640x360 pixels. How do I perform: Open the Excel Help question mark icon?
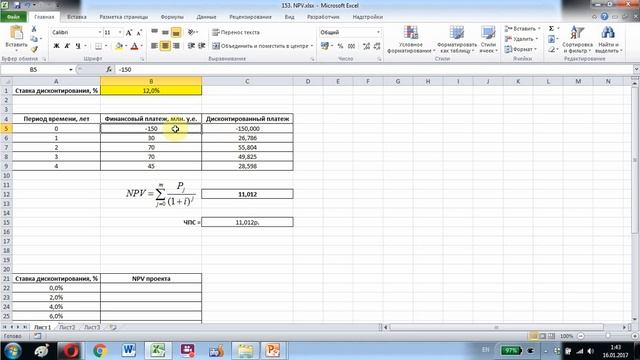point(604,17)
